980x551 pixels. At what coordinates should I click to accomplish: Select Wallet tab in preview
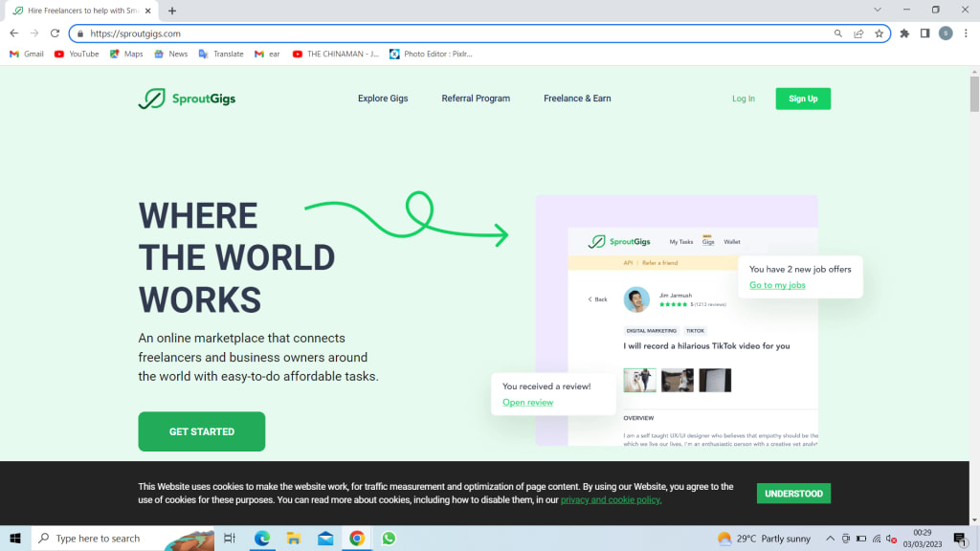732,242
